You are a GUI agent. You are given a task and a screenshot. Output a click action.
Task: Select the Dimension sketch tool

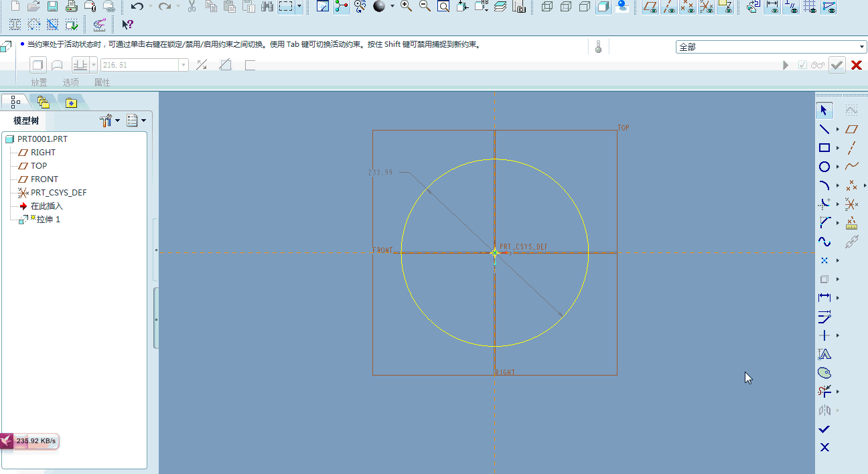pyautogui.click(x=824, y=297)
